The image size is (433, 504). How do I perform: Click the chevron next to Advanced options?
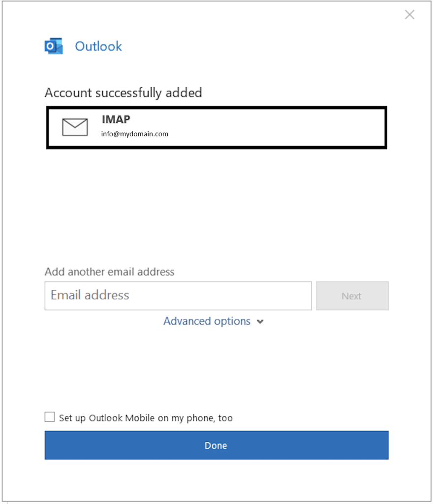(x=260, y=322)
